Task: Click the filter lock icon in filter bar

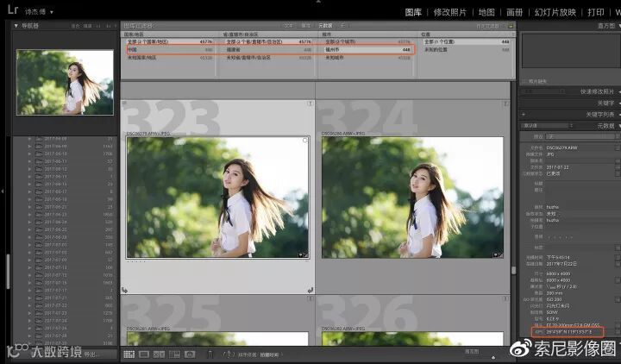Action: tap(511, 26)
